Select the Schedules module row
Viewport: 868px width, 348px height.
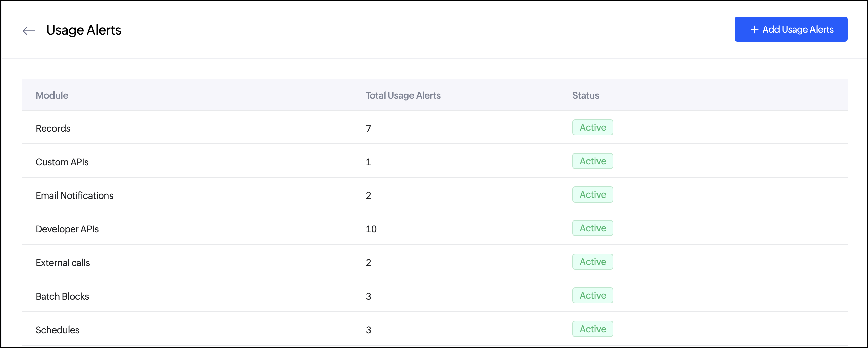(57, 330)
